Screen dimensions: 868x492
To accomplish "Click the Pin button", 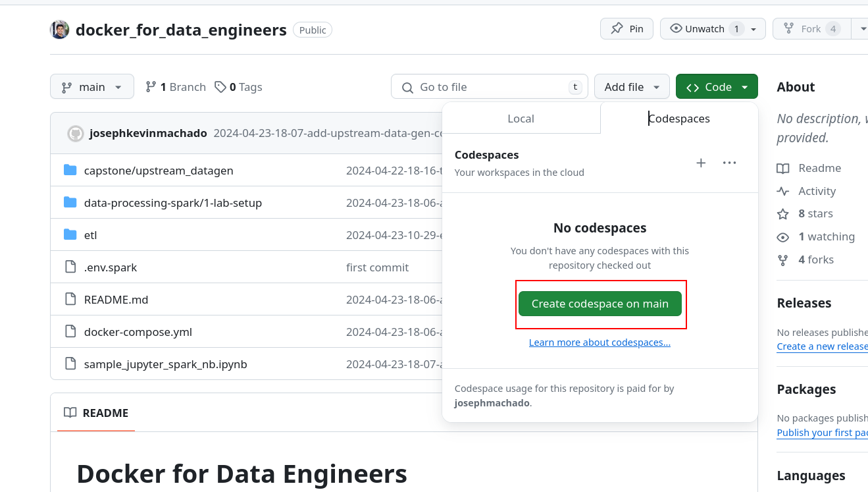I will 626,29.
